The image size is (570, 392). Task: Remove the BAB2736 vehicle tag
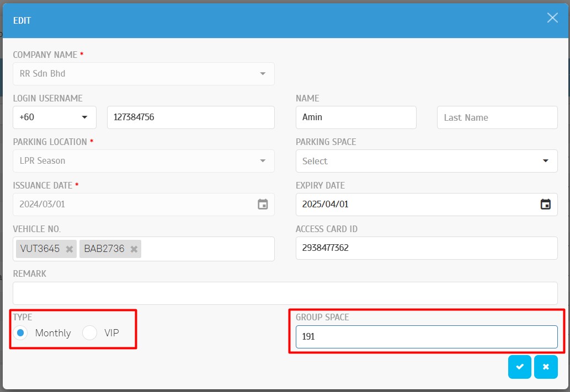pyautogui.click(x=134, y=249)
